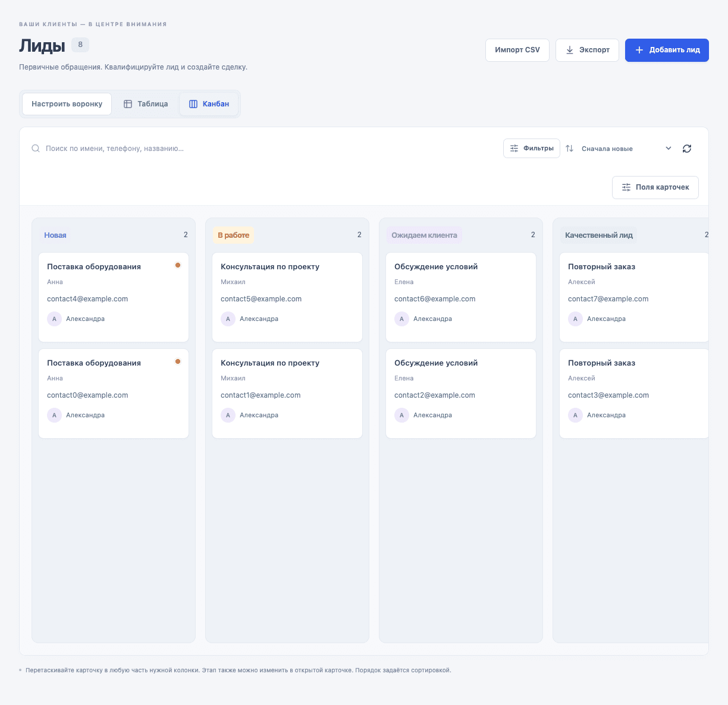Click avatar A on contact5@example.com card

click(228, 319)
